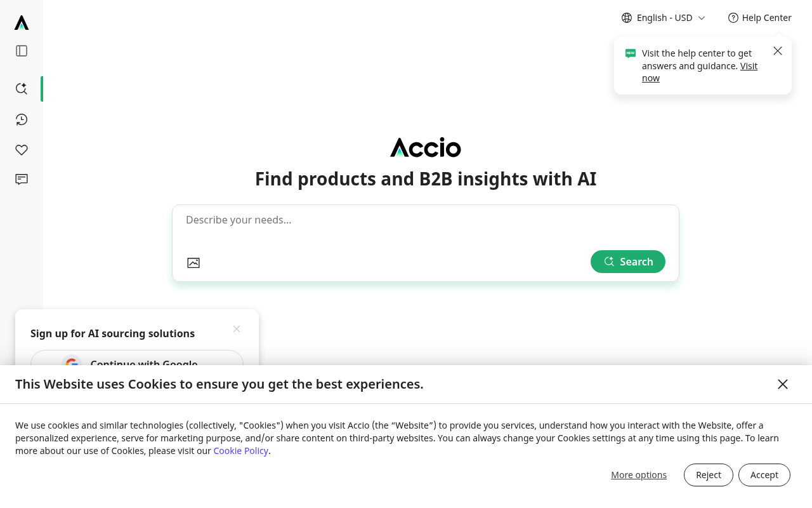The width and height of the screenshot is (812, 508).
Task: Open favorites using the heart icon
Action: click(21, 149)
